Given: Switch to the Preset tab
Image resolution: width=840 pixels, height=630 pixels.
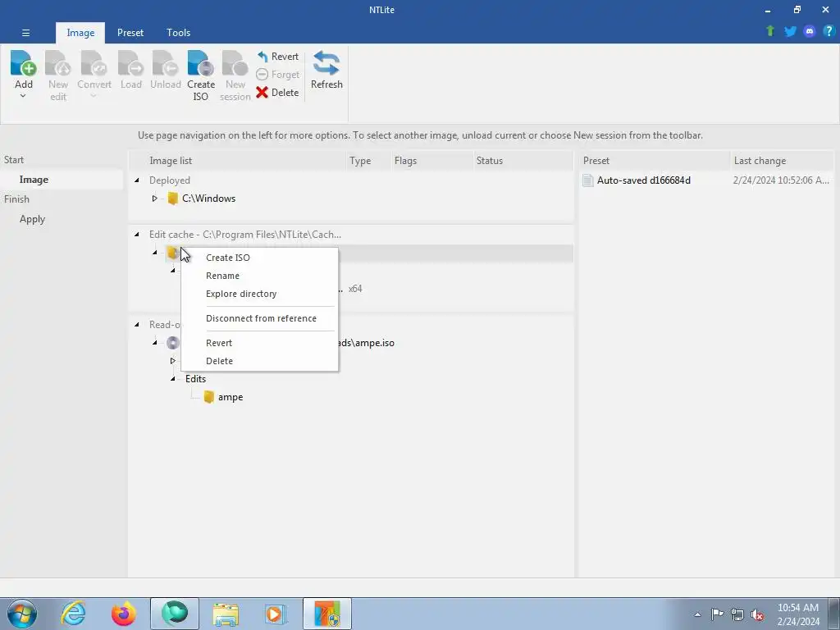Looking at the screenshot, I should pos(130,33).
